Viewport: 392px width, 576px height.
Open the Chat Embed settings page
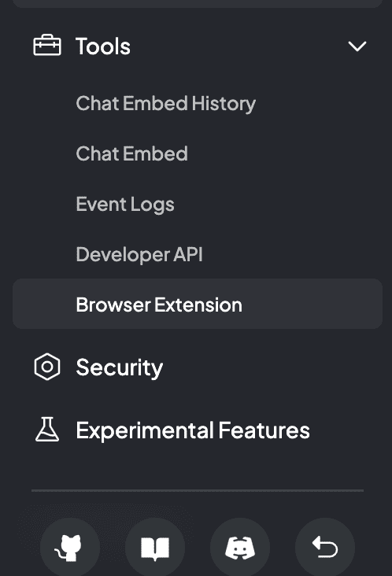132,153
